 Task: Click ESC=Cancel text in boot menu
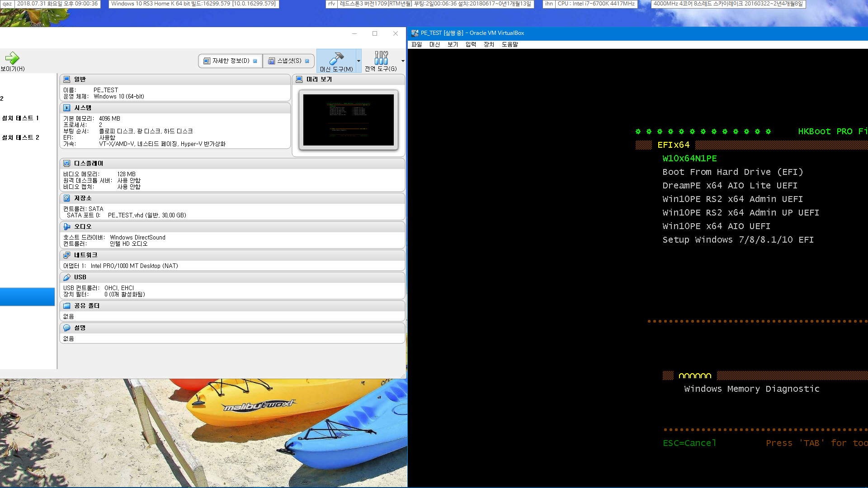point(689,443)
